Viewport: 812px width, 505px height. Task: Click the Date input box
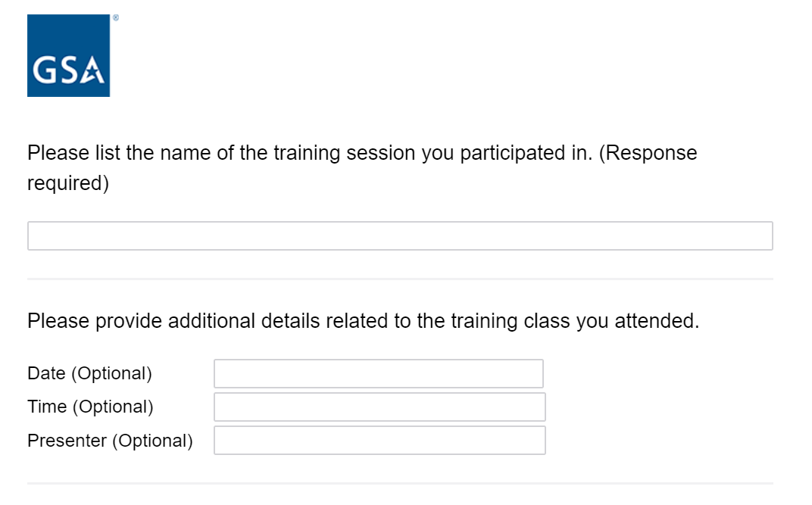(379, 373)
